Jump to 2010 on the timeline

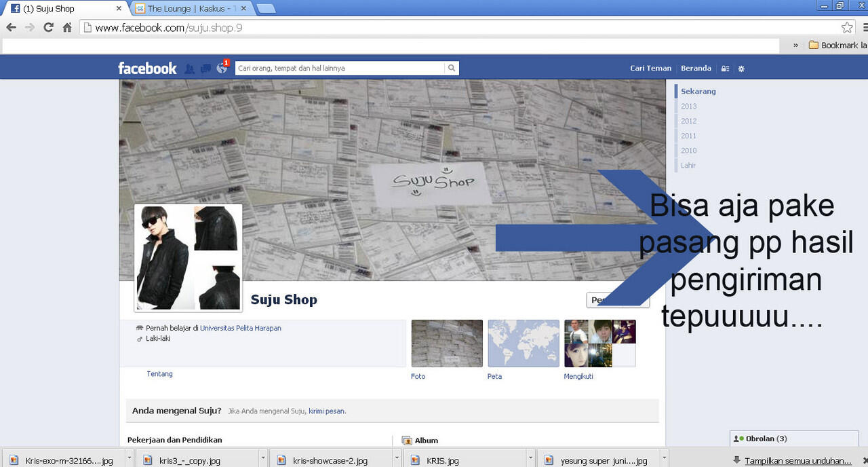[x=689, y=151]
